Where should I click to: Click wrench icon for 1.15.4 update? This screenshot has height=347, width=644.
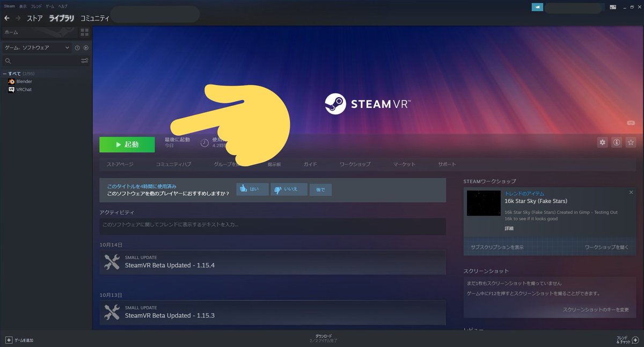[x=112, y=262]
